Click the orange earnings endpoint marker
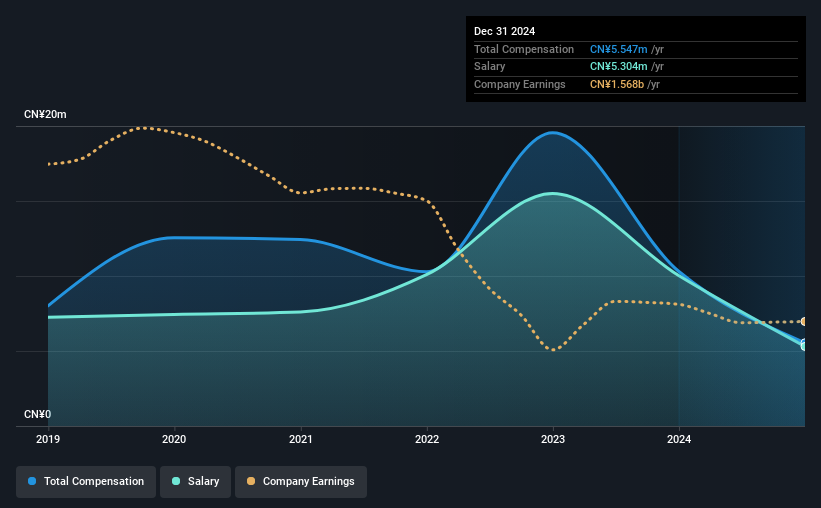This screenshot has height=508, width=821. pyautogui.click(x=804, y=322)
